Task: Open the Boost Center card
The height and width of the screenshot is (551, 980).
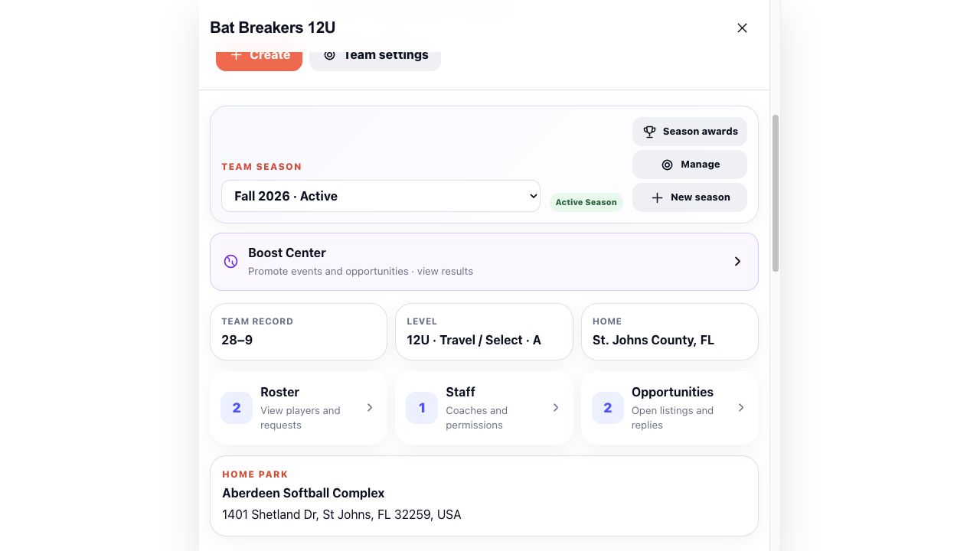Action: point(484,262)
